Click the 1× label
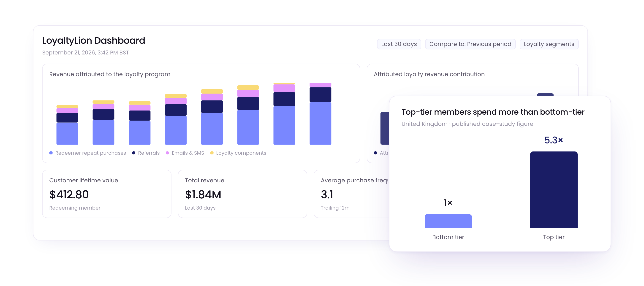The height and width of the screenshot is (286, 644). coord(448,202)
